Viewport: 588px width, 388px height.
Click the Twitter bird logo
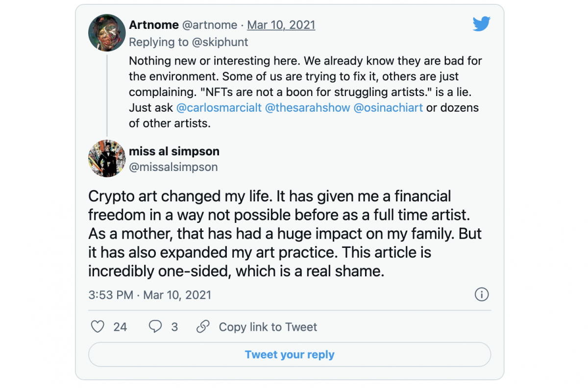[481, 24]
